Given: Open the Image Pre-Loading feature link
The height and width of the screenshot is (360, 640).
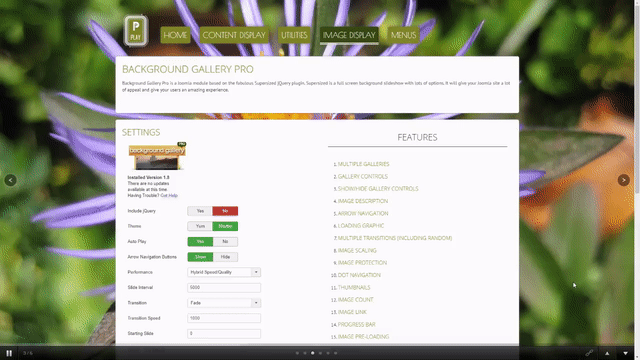Looking at the screenshot, I should [x=363, y=337].
